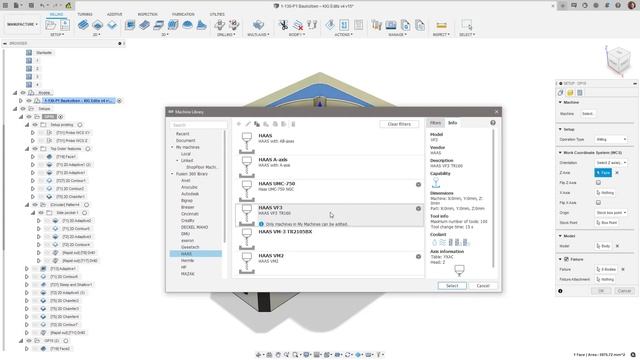The height and width of the screenshot is (360, 640).
Task: Collapse the Fusion 360 library node
Action: coord(172,174)
